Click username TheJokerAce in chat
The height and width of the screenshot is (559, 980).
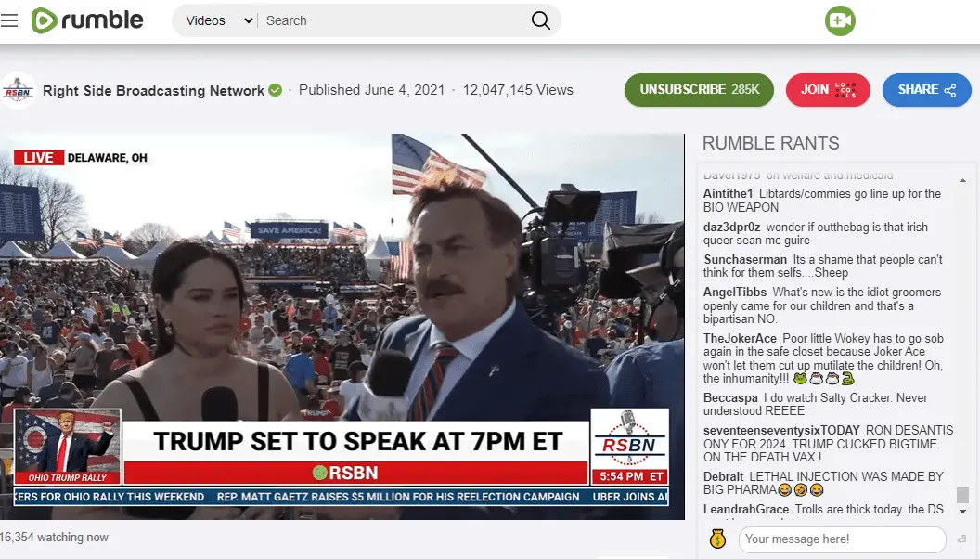tap(740, 338)
